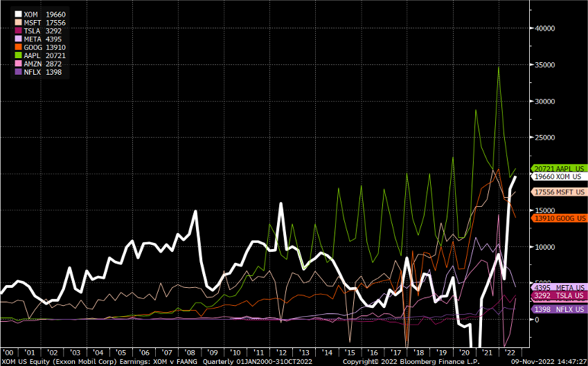Screen dimensions: 588x366
Task: Click the 3292 TSLA US price flag
Action: pyautogui.click(x=559, y=296)
